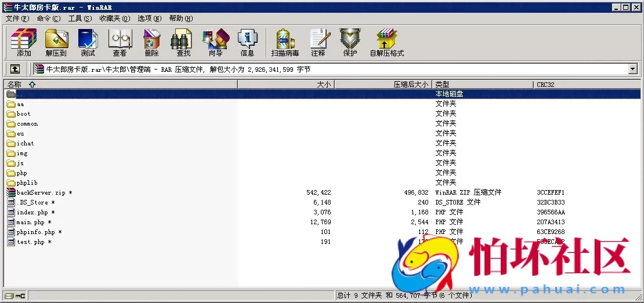Select the test.php file
644x303 pixels.
(x=29, y=242)
